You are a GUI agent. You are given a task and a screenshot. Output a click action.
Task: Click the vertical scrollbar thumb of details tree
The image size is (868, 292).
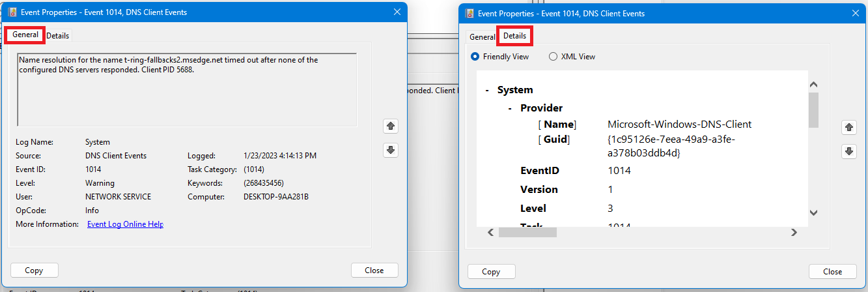[x=813, y=109]
